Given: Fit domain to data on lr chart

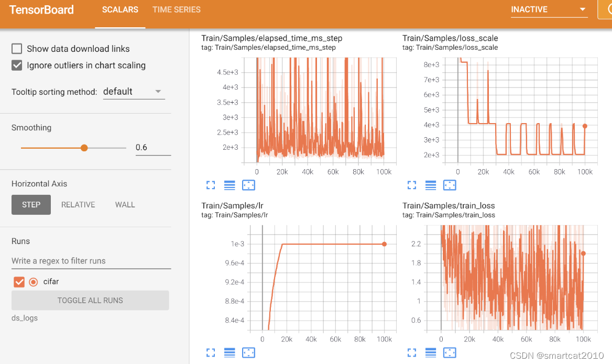Looking at the screenshot, I should coord(248,352).
